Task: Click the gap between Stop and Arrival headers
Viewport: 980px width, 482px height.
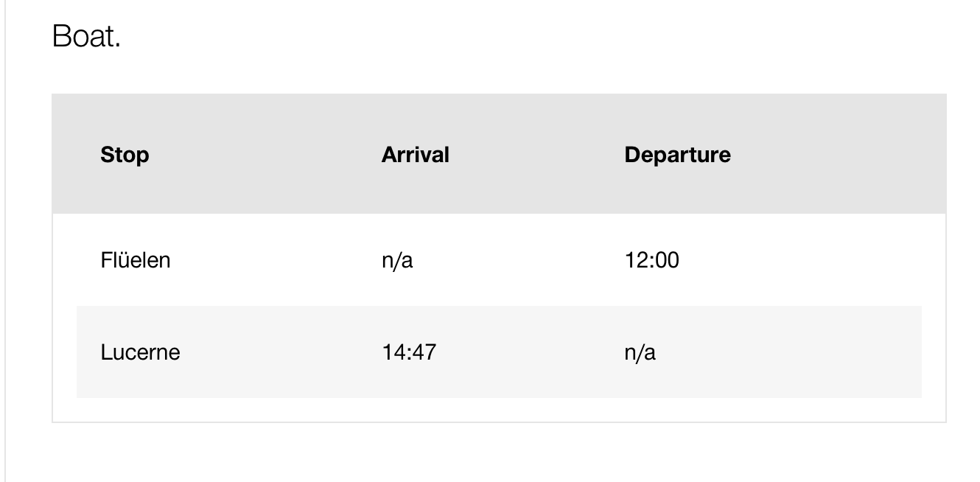Action: pos(265,155)
